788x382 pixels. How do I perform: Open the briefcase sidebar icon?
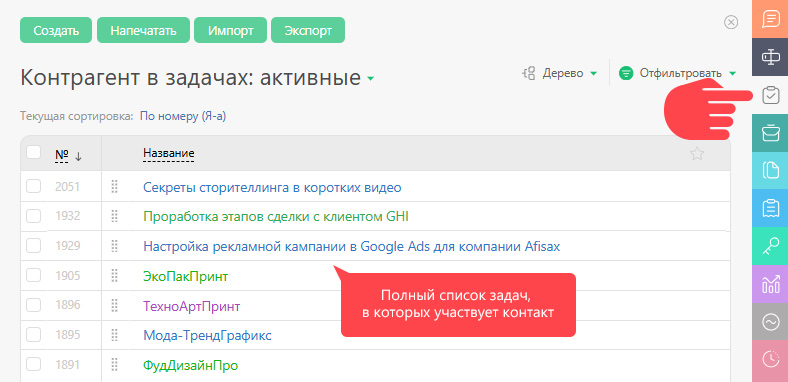click(770, 133)
